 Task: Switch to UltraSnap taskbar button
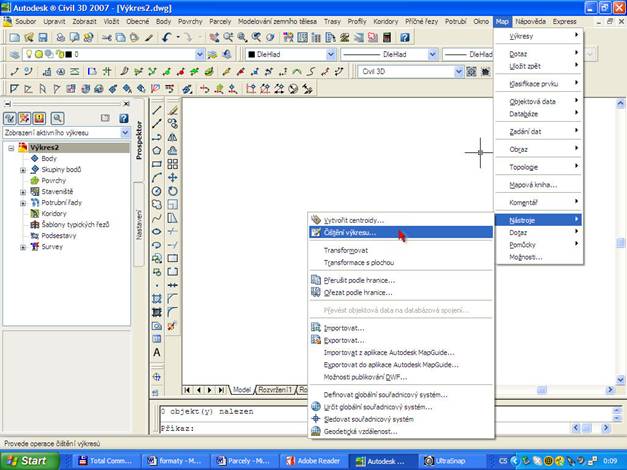451,461
